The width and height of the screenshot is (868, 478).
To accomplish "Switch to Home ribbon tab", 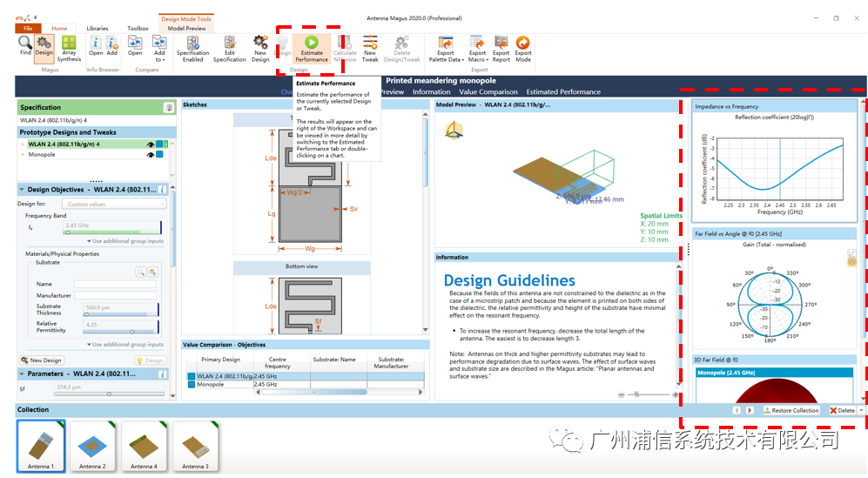I will [x=59, y=28].
